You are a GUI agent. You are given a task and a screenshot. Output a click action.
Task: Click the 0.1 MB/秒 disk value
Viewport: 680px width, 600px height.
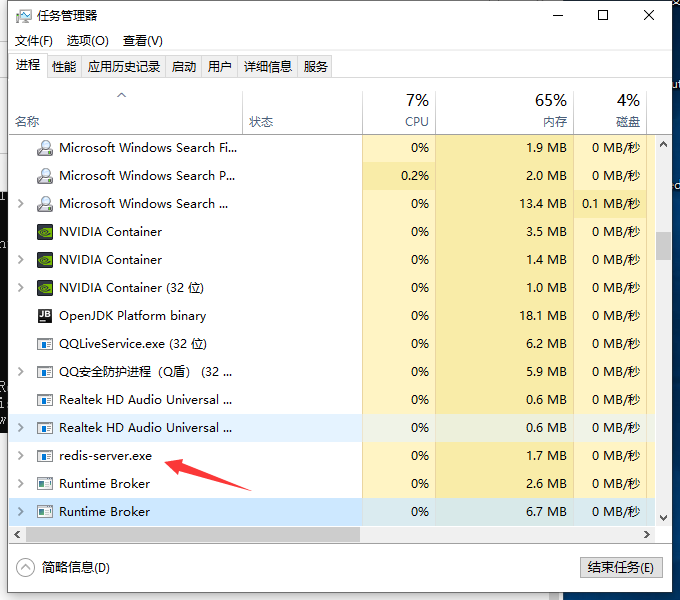tap(611, 204)
